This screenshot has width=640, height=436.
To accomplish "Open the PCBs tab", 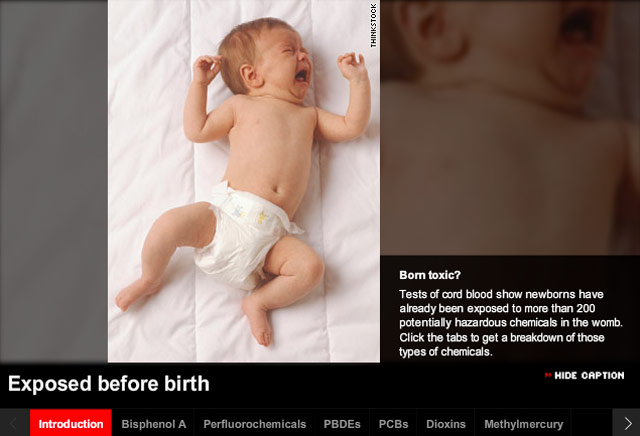I will pyautogui.click(x=393, y=424).
